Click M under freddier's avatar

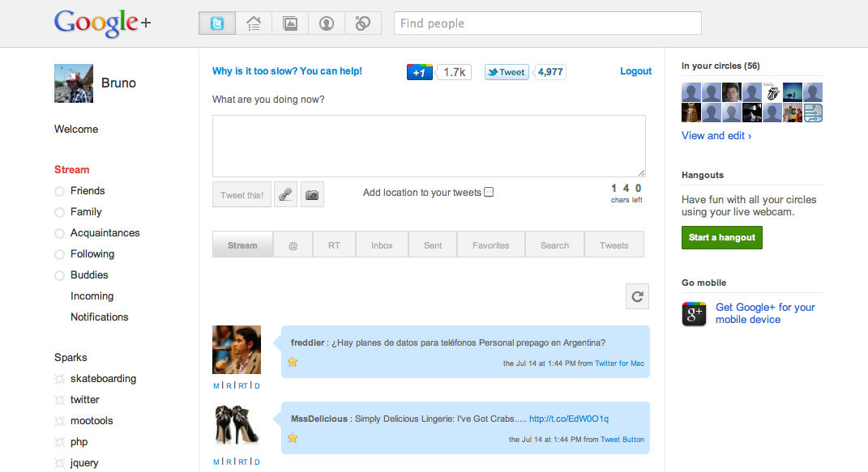(216, 386)
